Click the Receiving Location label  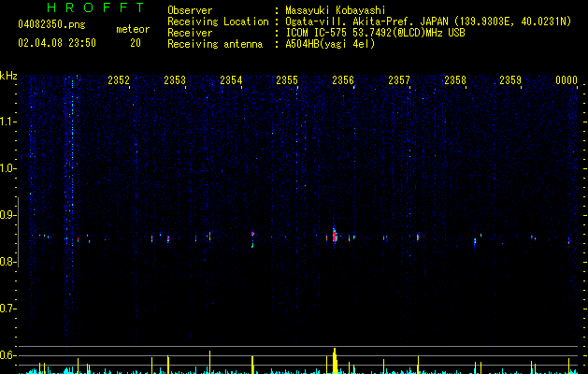coord(218,22)
